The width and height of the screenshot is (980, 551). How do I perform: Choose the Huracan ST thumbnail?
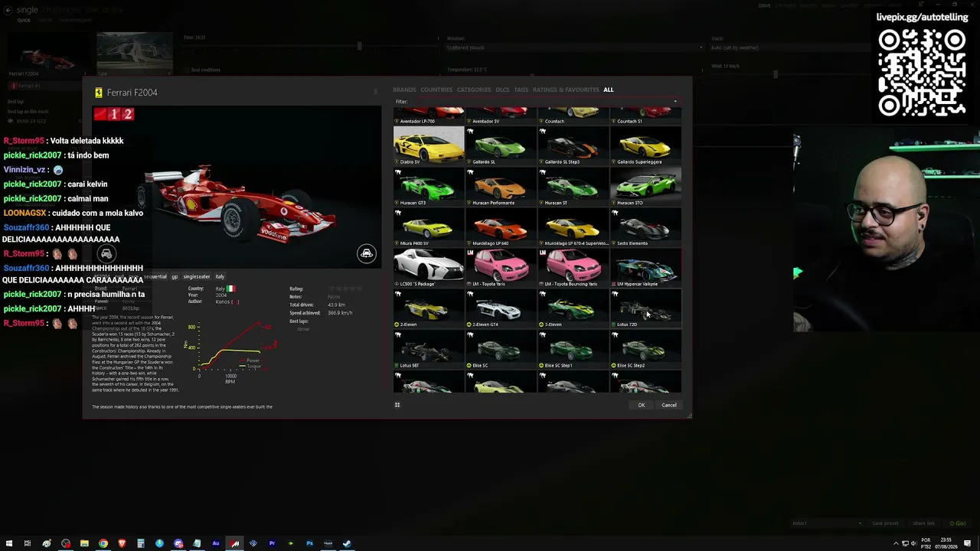[573, 187]
